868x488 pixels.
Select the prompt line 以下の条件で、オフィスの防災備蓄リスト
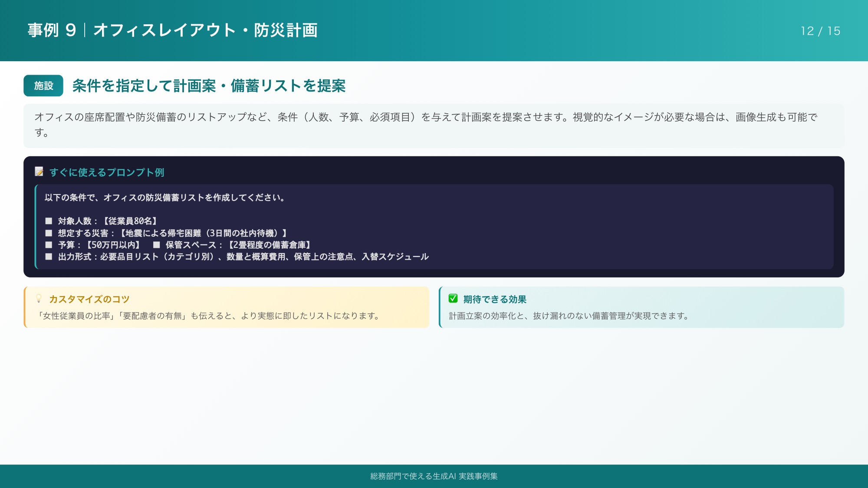165,198
